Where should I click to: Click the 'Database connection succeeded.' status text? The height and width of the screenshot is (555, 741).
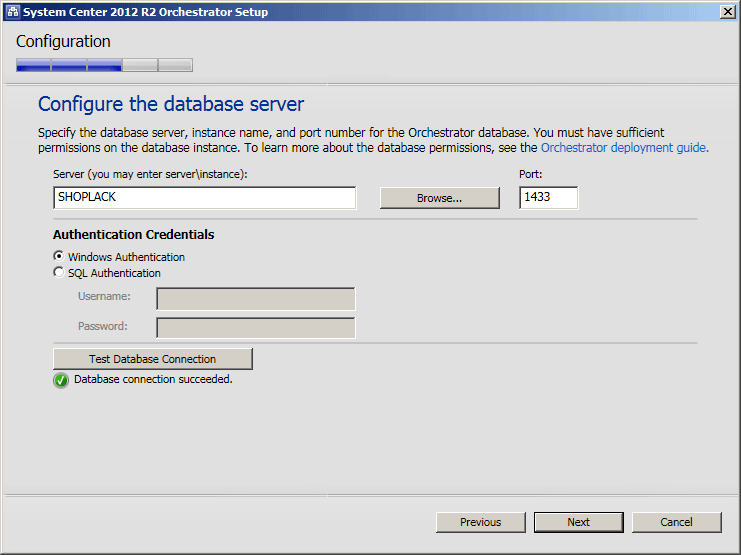click(153, 379)
